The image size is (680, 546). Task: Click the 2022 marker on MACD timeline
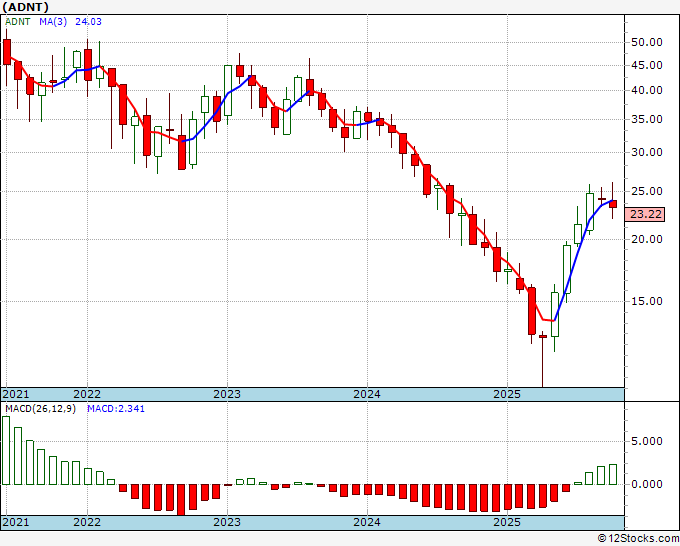[87, 522]
